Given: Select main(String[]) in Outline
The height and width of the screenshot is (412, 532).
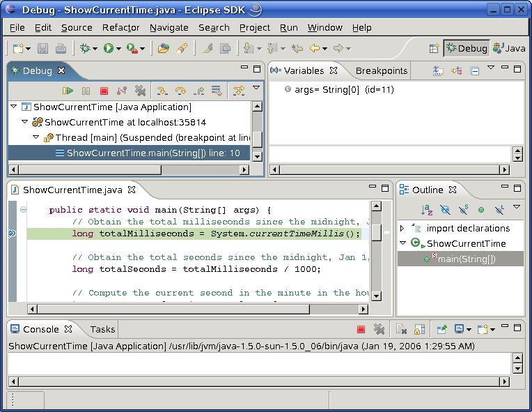Looking at the screenshot, I should pyautogui.click(x=460, y=259).
